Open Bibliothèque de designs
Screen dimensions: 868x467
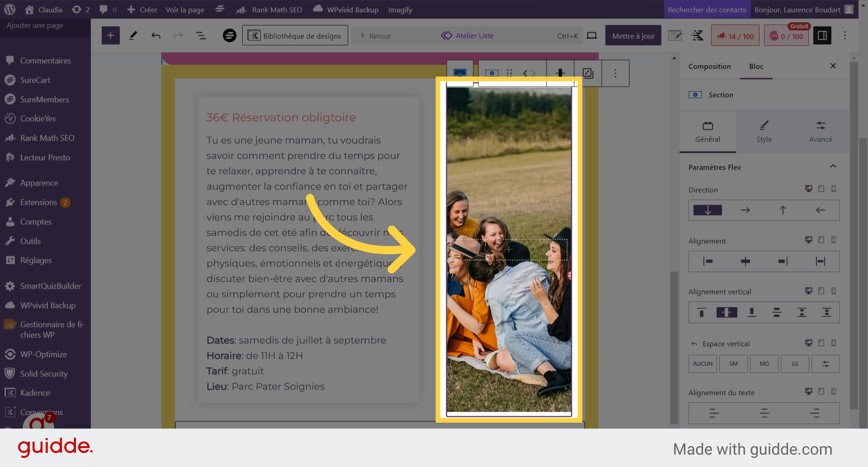pos(295,35)
